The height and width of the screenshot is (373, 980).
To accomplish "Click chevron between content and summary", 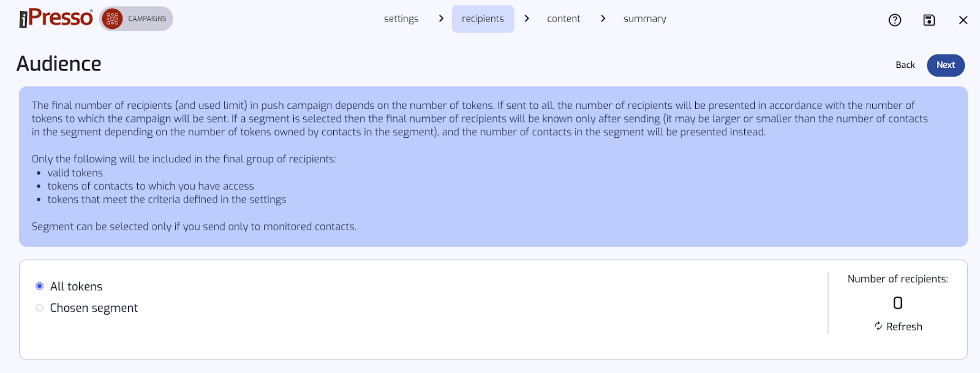I will pos(603,18).
